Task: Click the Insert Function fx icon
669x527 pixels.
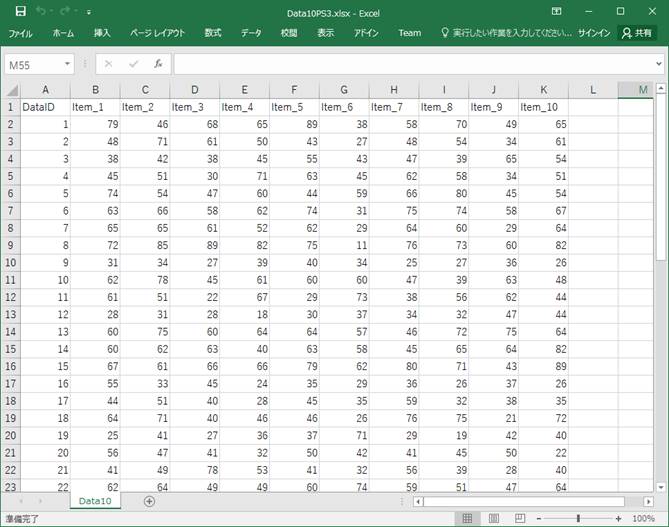Action: [158, 64]
